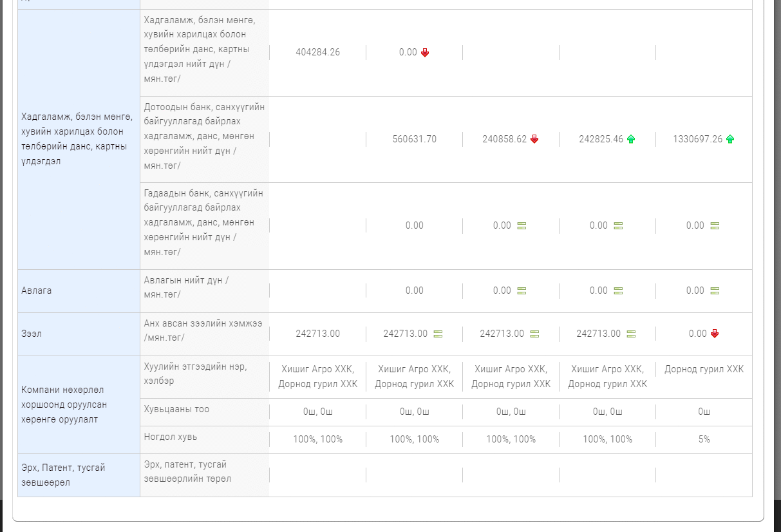This screenshot has height=532, width=781.
Task: Click green up arrow beside 1330697.26
Action: click(730, 139)
